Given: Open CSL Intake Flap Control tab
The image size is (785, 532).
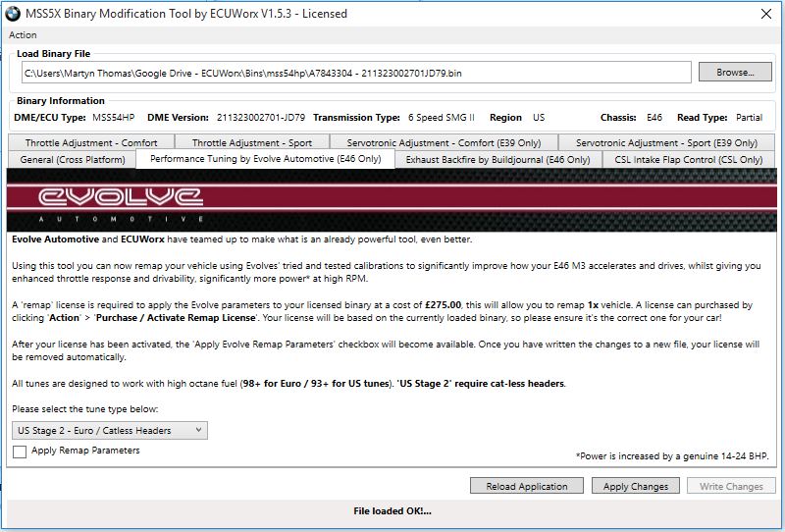Looking at the screenshot, I should [688, 159].
